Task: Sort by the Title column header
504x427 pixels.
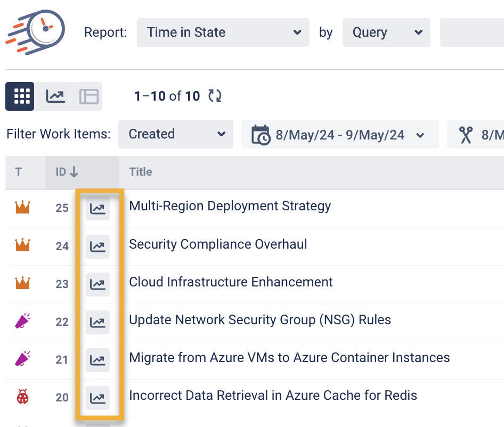Action: click(141, 172)
